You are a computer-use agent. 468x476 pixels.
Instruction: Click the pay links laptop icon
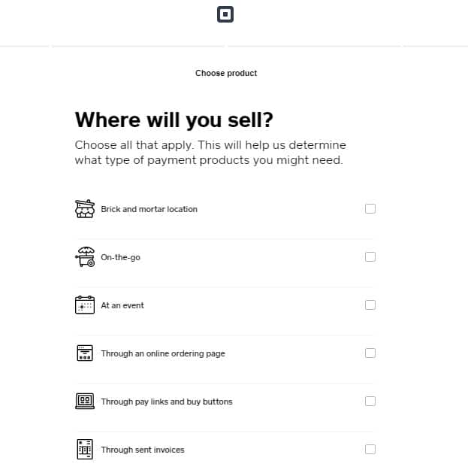85,401
